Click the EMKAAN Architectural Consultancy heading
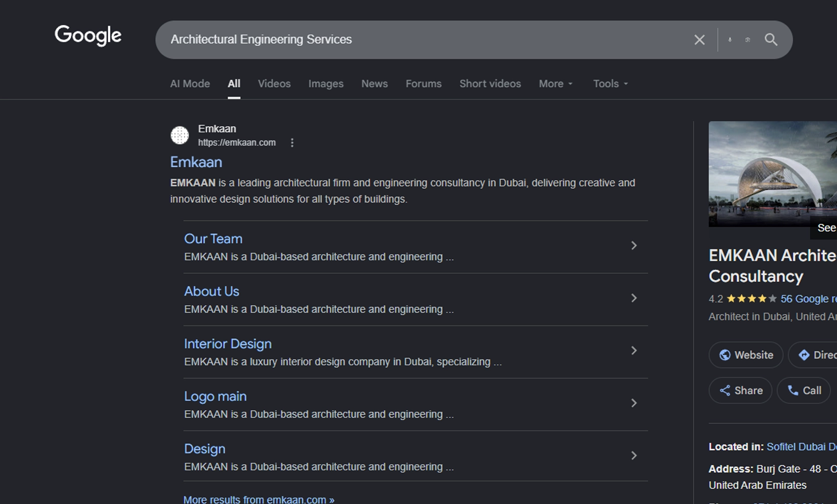This screenshot has width=837, height=504. [x=772, y=266]
